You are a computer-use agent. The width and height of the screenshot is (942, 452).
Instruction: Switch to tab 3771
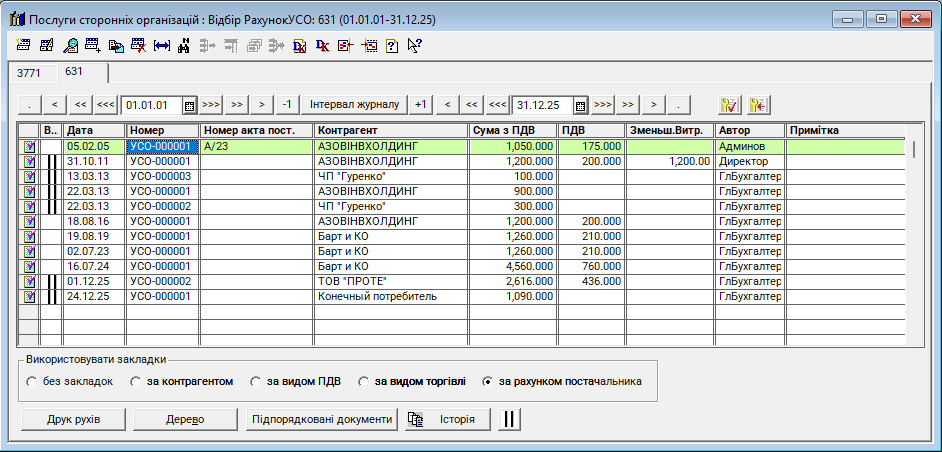point(29,73)
